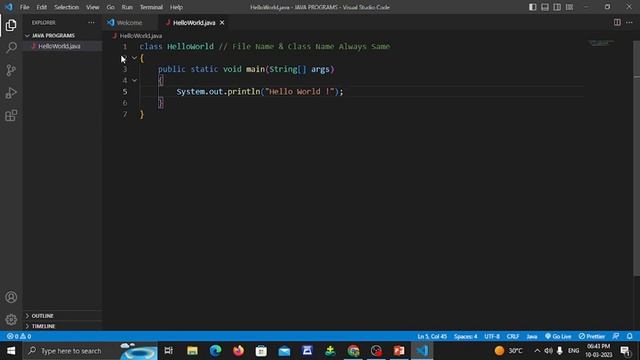
Task: Click the editor vertical scrollbar
Action: pyautogui.click(x=636, y=158)
